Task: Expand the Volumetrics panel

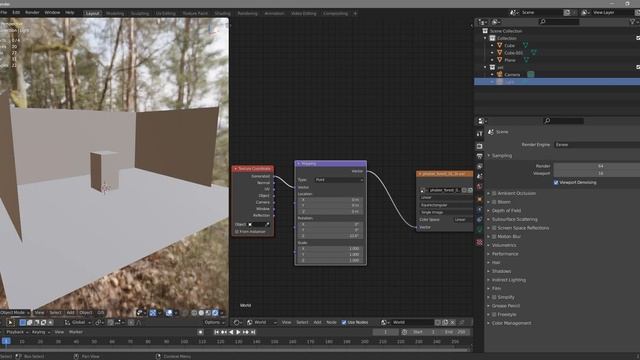Action: [504, 245]
